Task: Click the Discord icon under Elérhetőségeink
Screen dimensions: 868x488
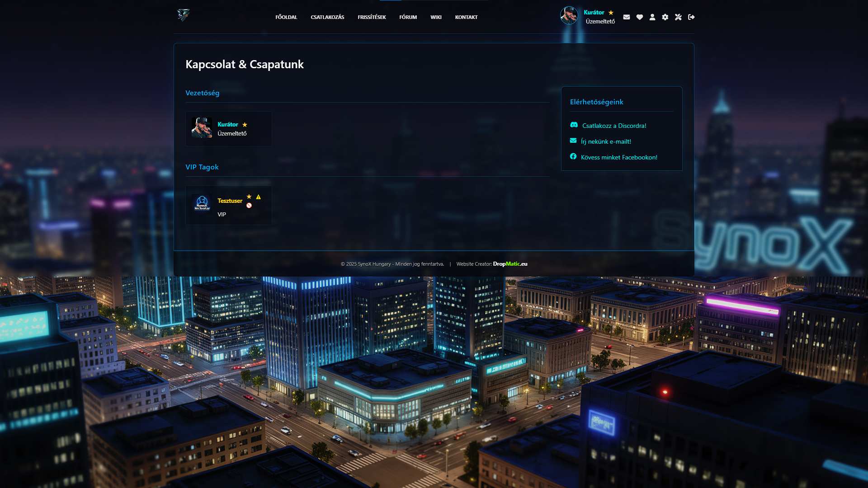Action: coord(574,125)
